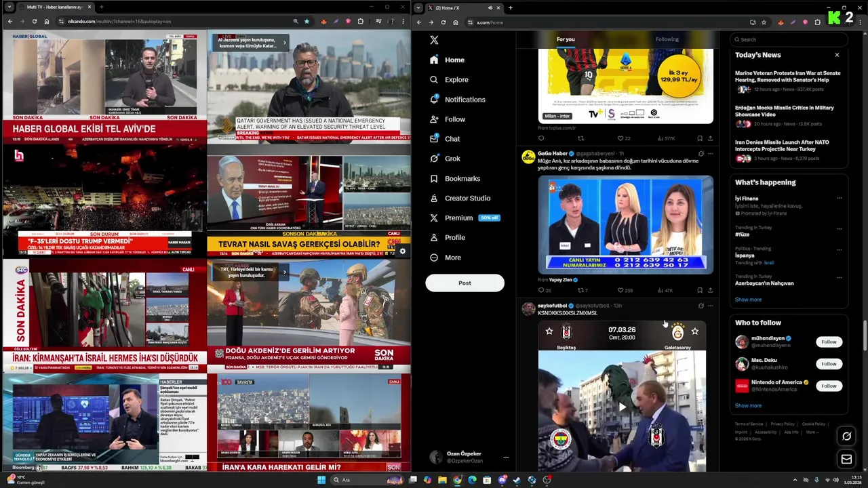868x488 pixels.
Task: Bookmark the olkando.com page with star
Action: click(x=307, y=22)
